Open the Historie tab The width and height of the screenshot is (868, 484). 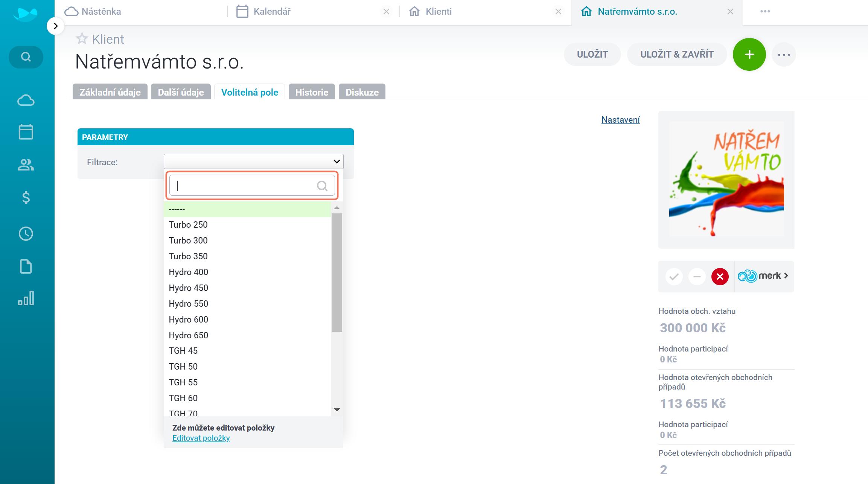point(312,92)
